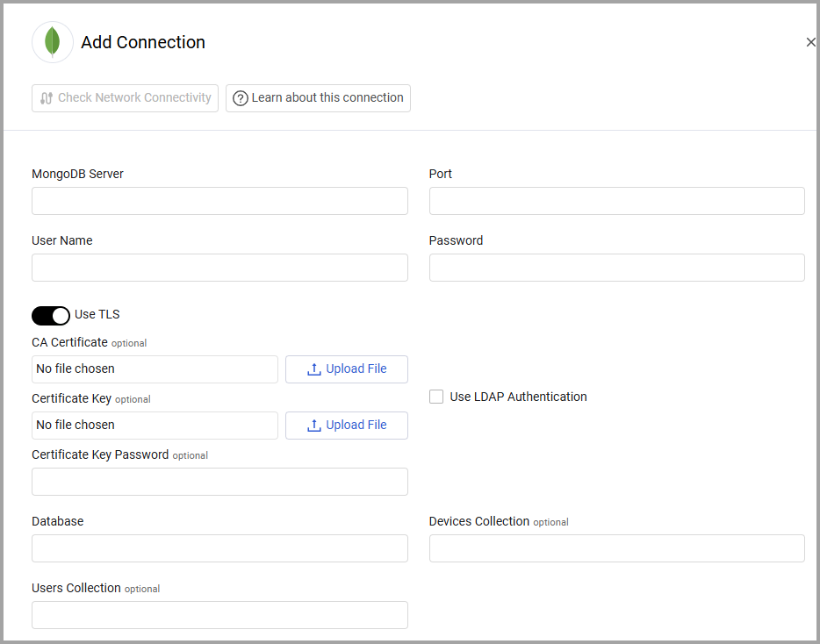Click the "Devices Collection" label text
This screenshot has width=820, height=644.
[479, 521]
